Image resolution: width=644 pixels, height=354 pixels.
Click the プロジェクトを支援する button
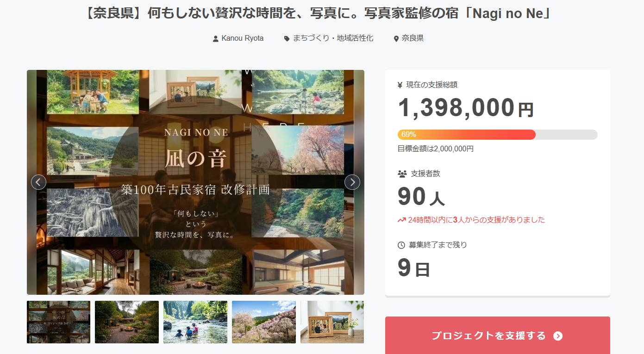[x=498, y=335]
